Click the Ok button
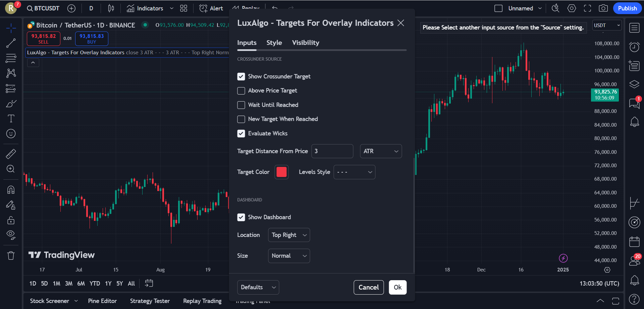The image size is (644, 309). [x=397, y=288]
